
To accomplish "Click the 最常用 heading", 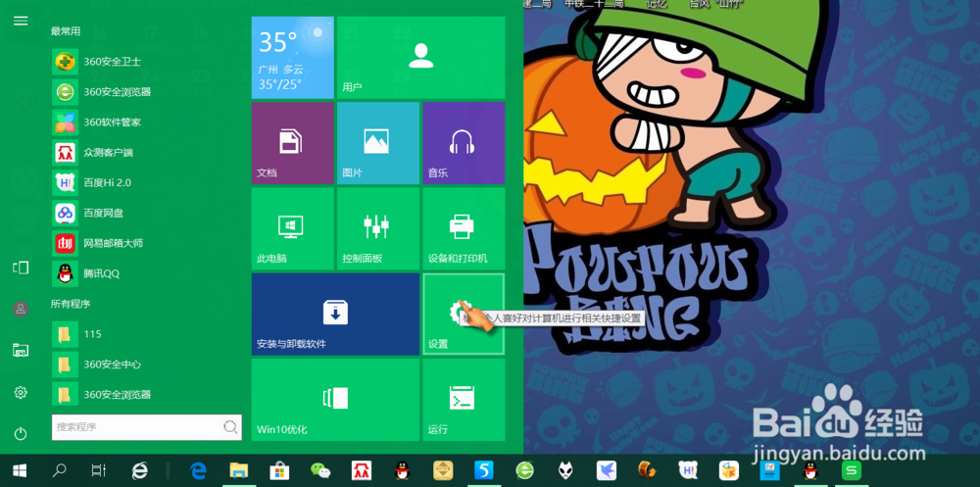I will [66, 31].
